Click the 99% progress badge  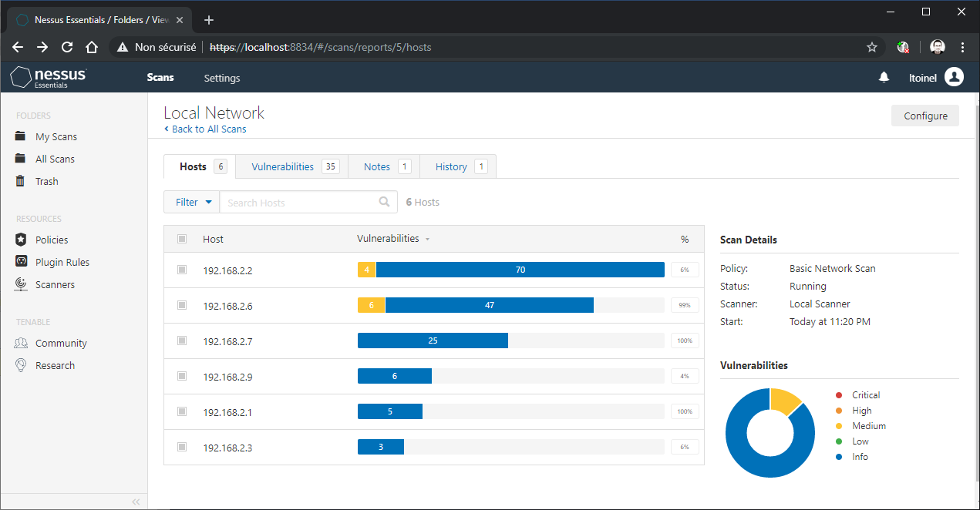(x=685, y=305)
